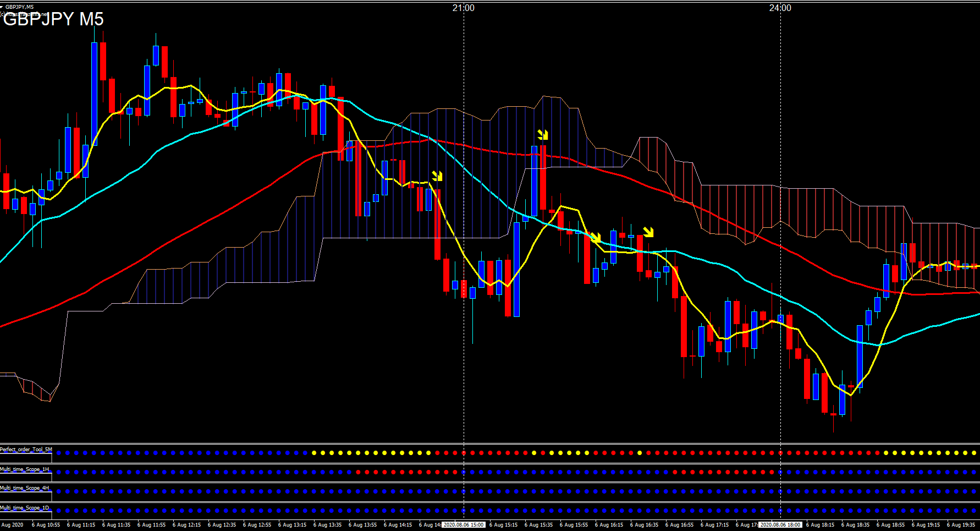Image resolution: width=980 pixels, height=531 pixels.
Task: Click the Multi_time_Scope_1D indicator label
Action: tap(24, 508)
